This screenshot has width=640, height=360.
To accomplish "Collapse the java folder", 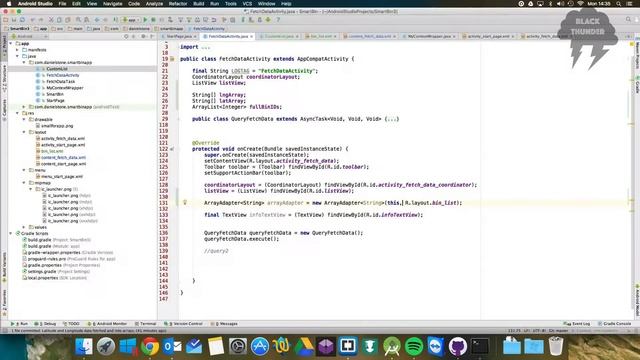I will [x=17, y=56].
